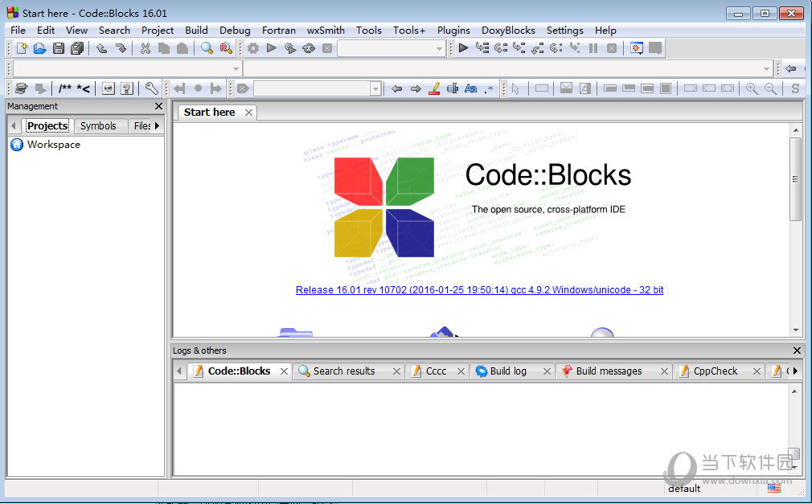Click the Copy icon in toolbar

[x=164, y=48]
